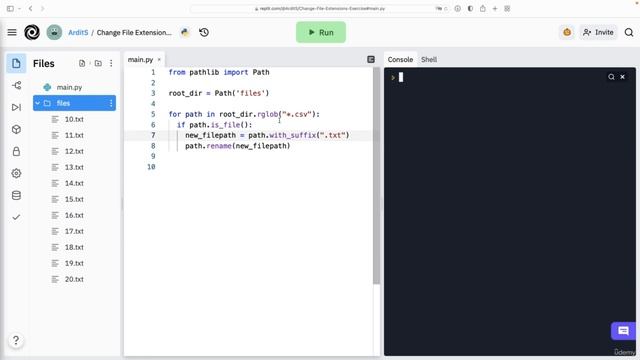Open the files folder three-dot options
640x360 pixels.
coord(111,103)
